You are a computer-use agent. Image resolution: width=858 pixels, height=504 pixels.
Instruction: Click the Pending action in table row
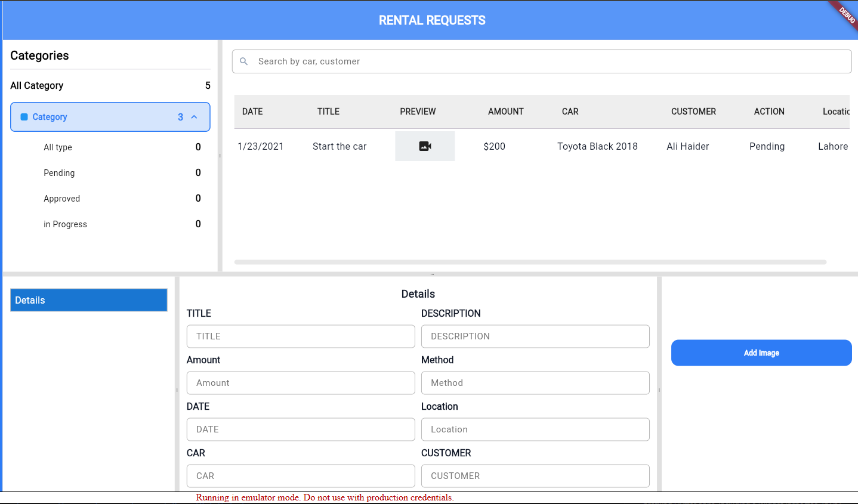[x=767, y=146]
